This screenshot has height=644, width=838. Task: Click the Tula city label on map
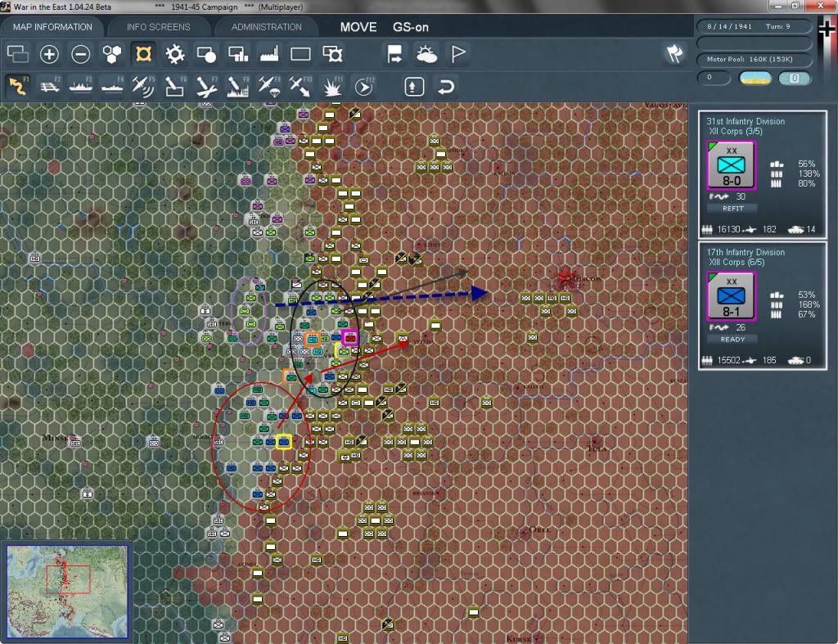pos(597,448)
